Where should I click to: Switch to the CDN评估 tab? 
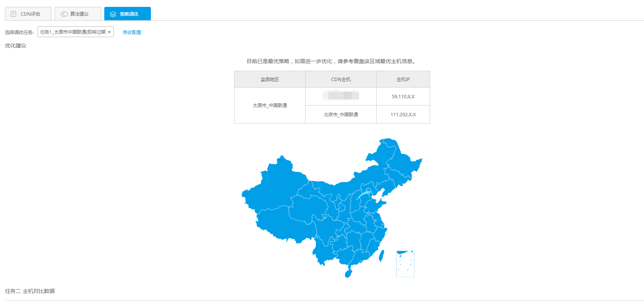click(28, 14)
